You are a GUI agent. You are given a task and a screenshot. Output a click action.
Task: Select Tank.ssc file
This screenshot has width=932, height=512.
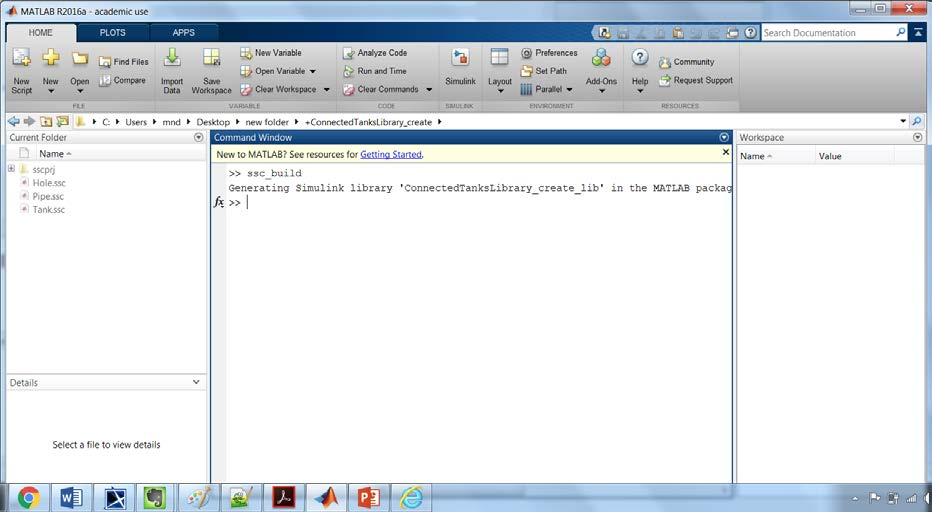pos(48,209)
